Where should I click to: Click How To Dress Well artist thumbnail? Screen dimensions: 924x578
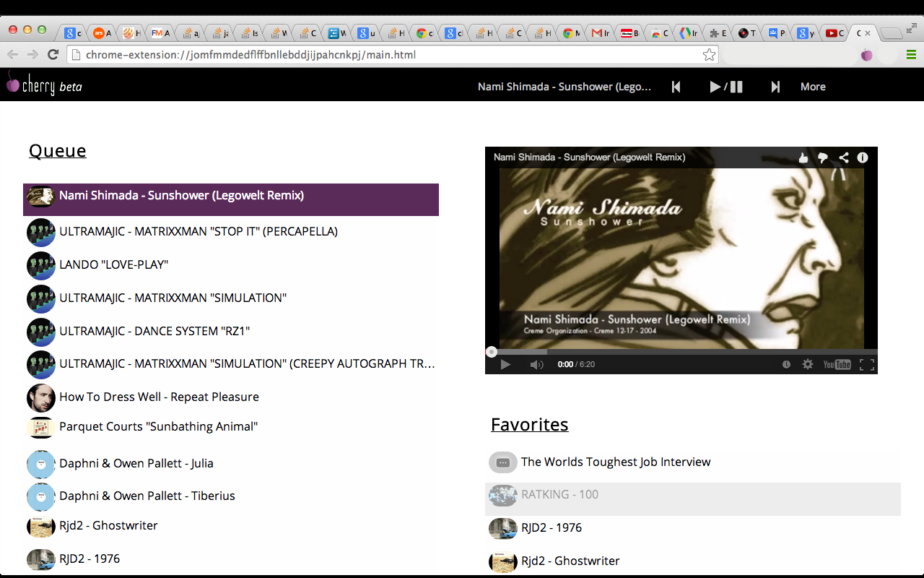click(41, 398)
